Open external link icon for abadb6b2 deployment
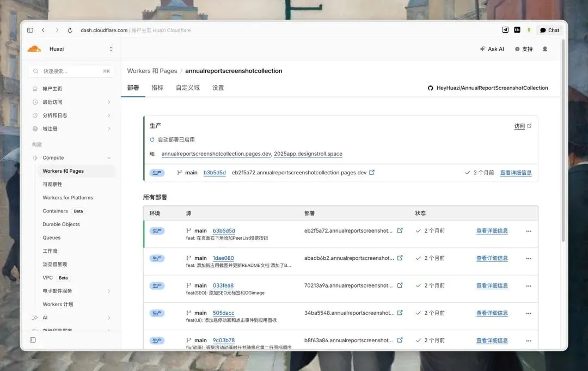Viewport: 588px width, 371px height. click(x=400, y=258)
